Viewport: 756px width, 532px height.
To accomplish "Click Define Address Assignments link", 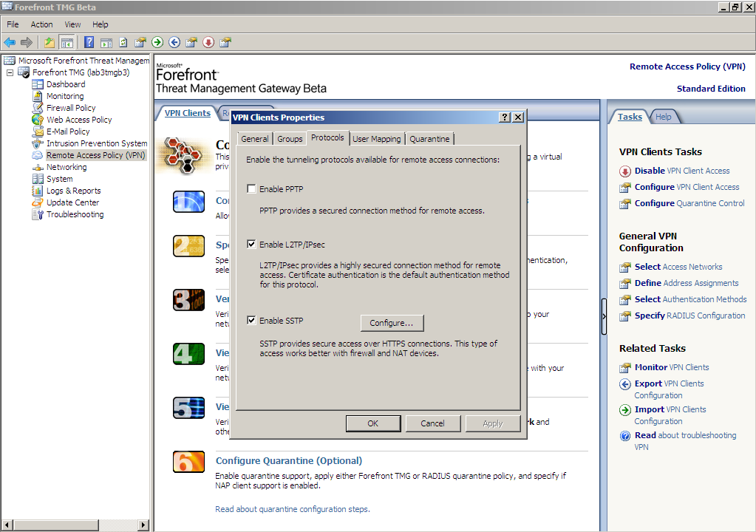I will (687, 283).
